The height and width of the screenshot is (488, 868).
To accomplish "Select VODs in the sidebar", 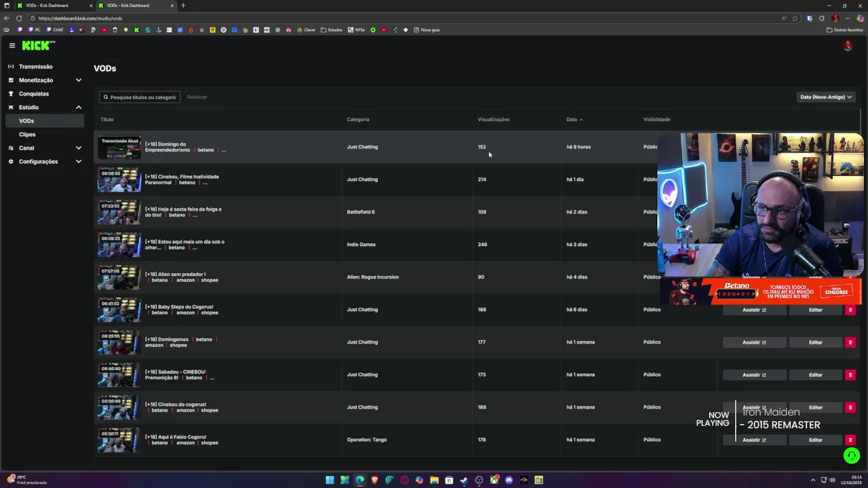I will click(x=44, y=121).
